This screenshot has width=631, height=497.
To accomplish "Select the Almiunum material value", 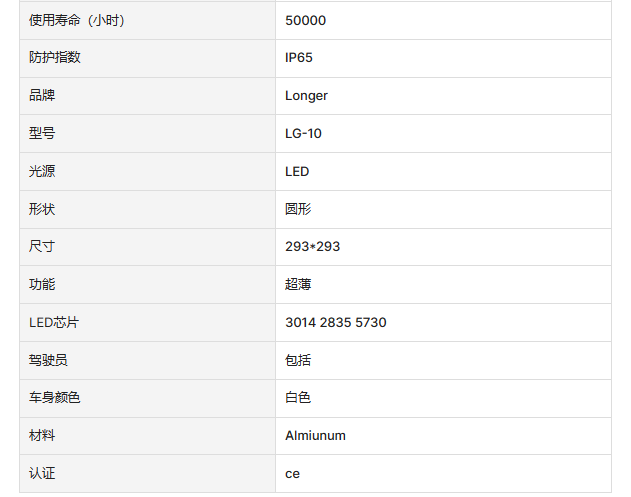I will pos(315,436).
